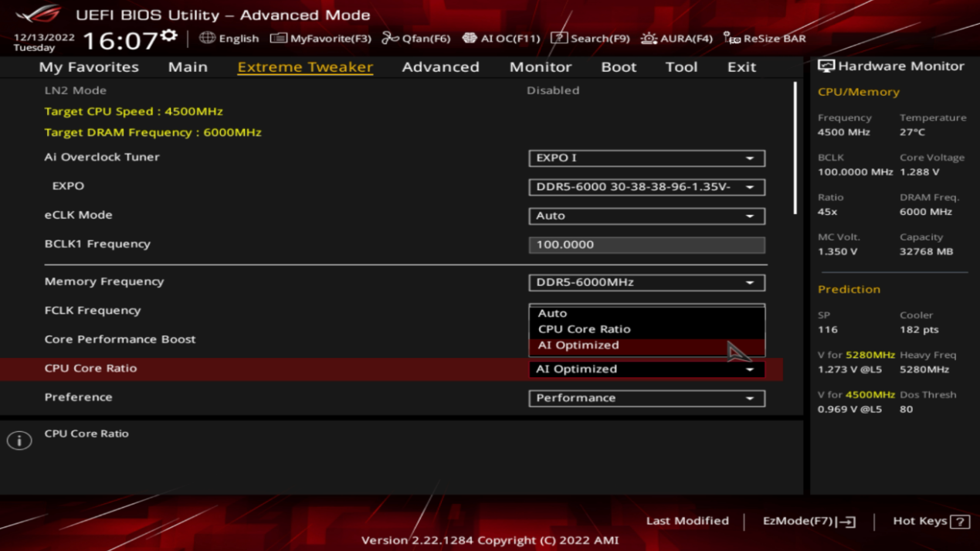
Task: Open the EXPO profile dropdown
Action: [x=646, y=187]
